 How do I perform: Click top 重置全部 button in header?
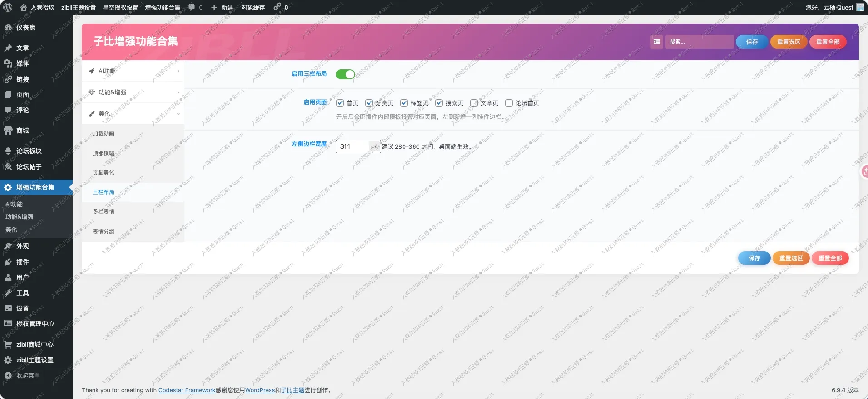point(828,42)
